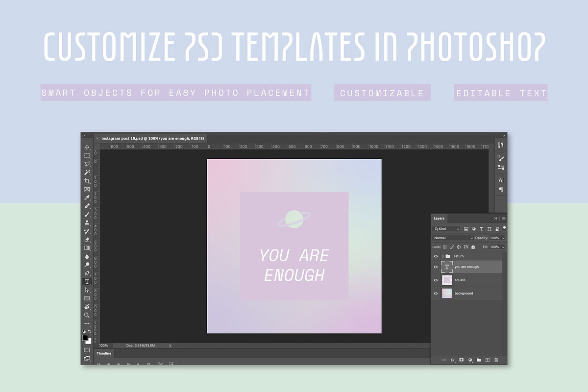Select the Magic Wand tool
The image size is (588, 392).
(x=87, y=172)
